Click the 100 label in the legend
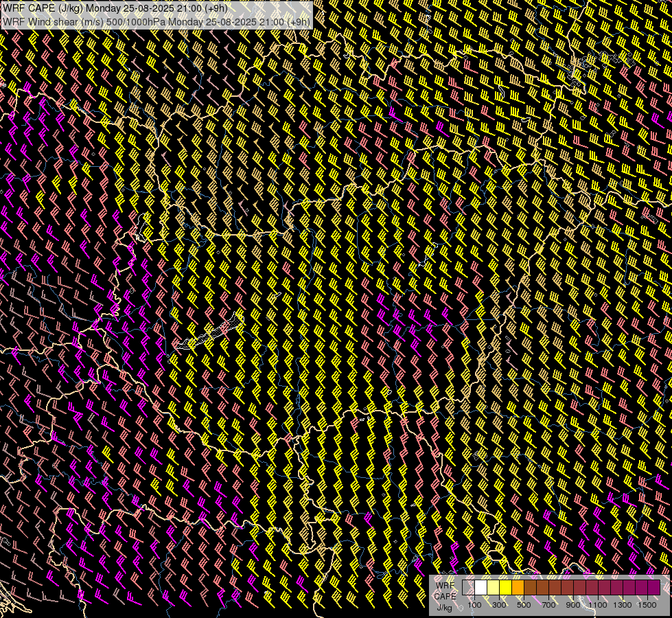672x618 pixels. tap(474, 605)
